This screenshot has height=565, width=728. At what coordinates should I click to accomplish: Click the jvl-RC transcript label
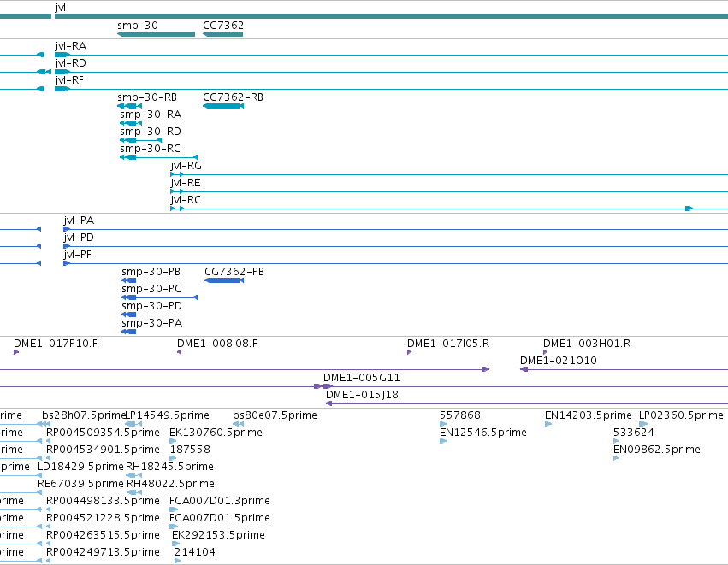[186, 200]
